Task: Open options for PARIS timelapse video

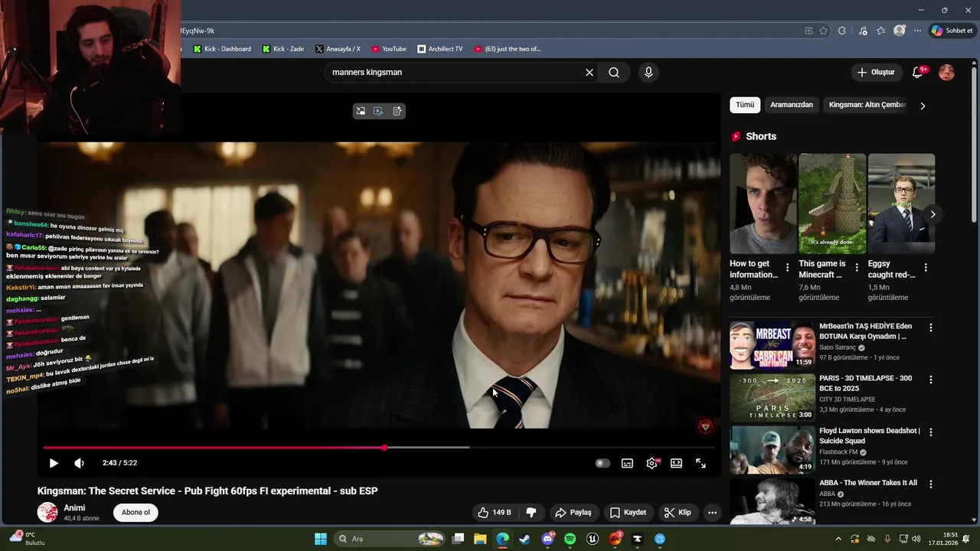Action: (x=931, y=380)
